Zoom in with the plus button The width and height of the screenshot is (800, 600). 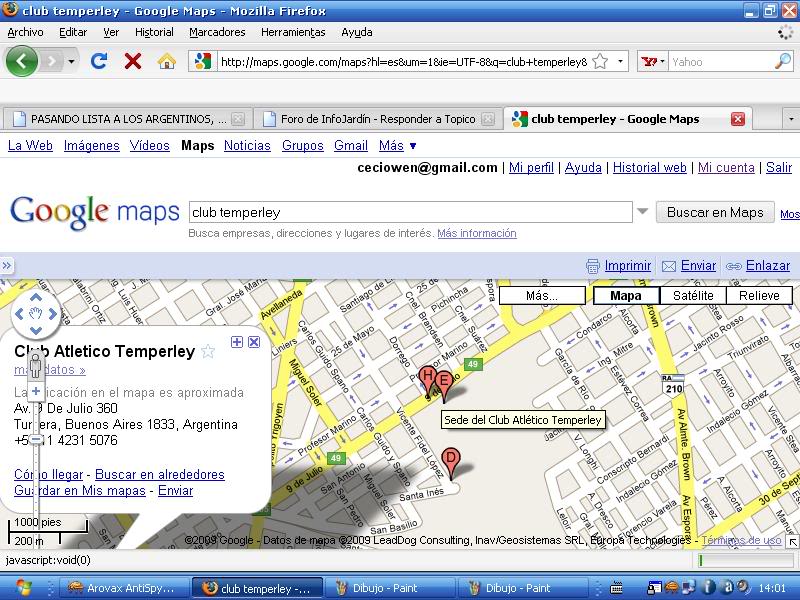(36, 391)
